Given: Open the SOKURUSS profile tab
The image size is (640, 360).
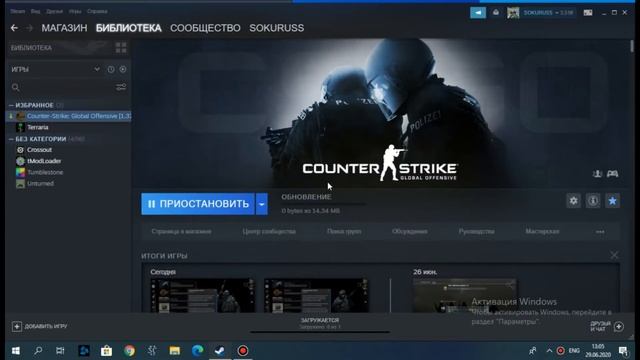Looking at the screenshot, I should point(276,28).
